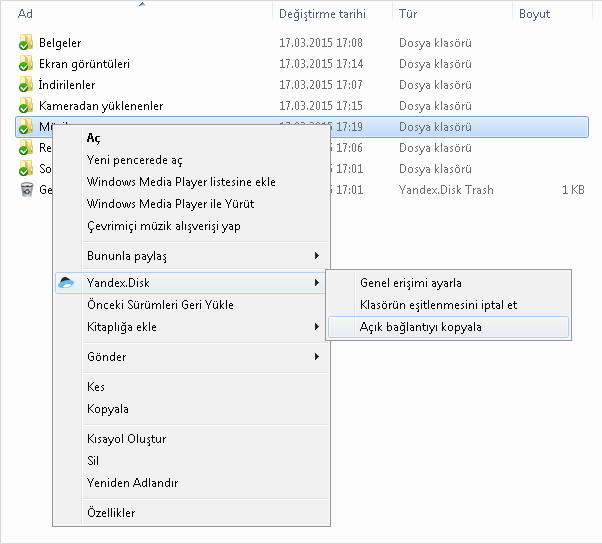Click the 1 KB size value
Image resolution: width=602 pixels, height=544 pixels.
tap(573, 190)
